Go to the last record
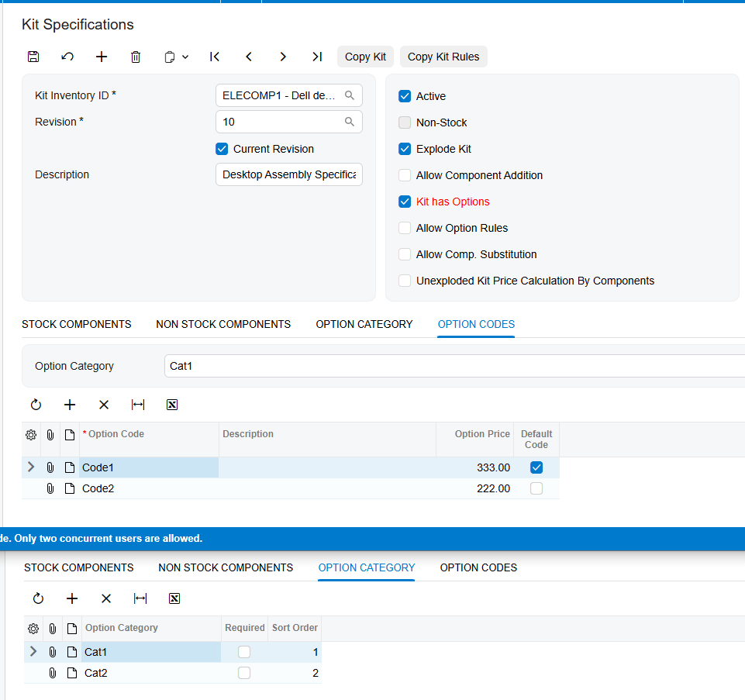 [x=317, y=57]
